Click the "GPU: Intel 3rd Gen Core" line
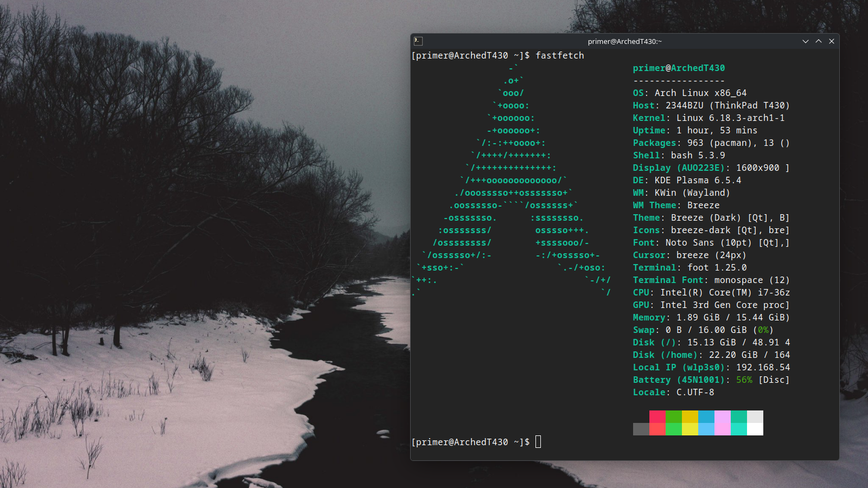 (711, 305)
